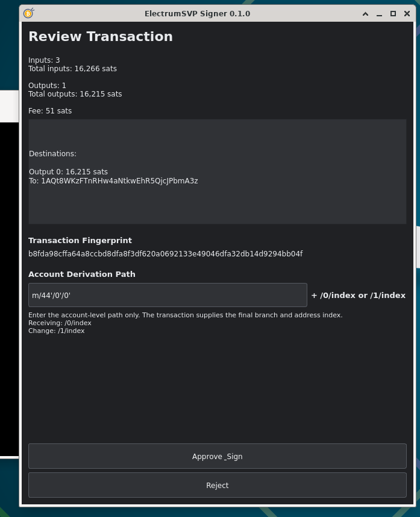Click the 'Transaction Fingerprint' heading
Image resolution: width=420 pixels, height=517 pixels.
pos(80,240)
